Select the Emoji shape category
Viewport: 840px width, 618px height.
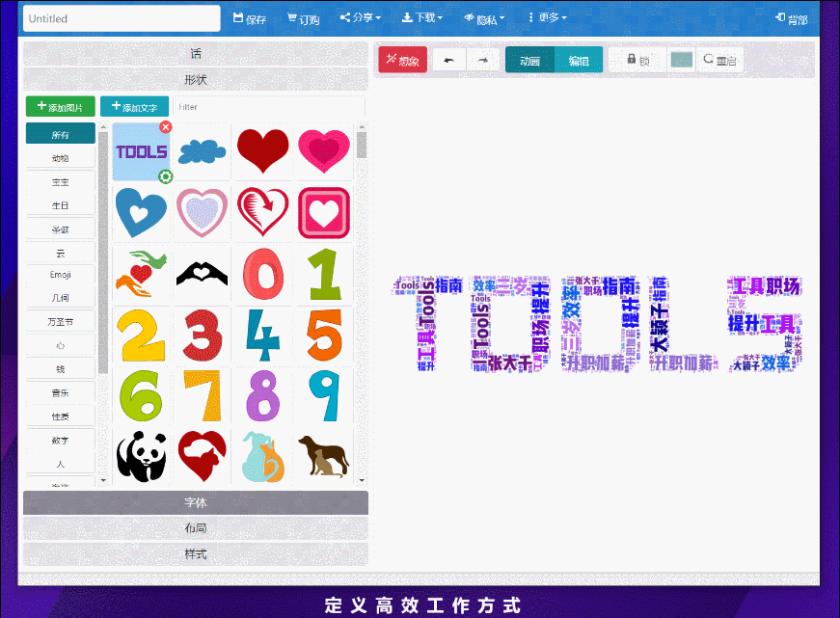(x=61, y=275)
